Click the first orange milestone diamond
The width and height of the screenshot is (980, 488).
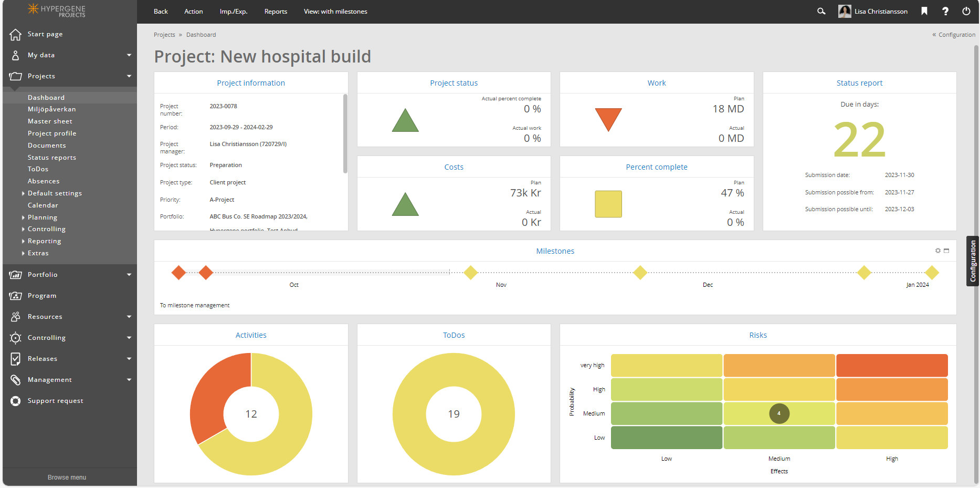coord(179,273)
